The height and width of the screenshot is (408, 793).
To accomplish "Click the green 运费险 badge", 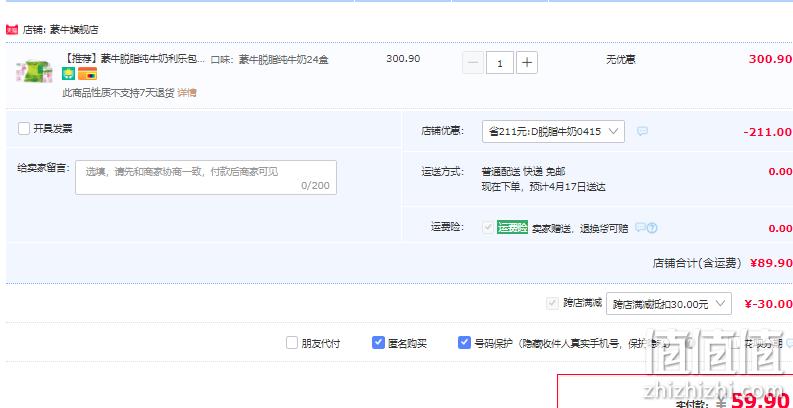I will (512, 228).
